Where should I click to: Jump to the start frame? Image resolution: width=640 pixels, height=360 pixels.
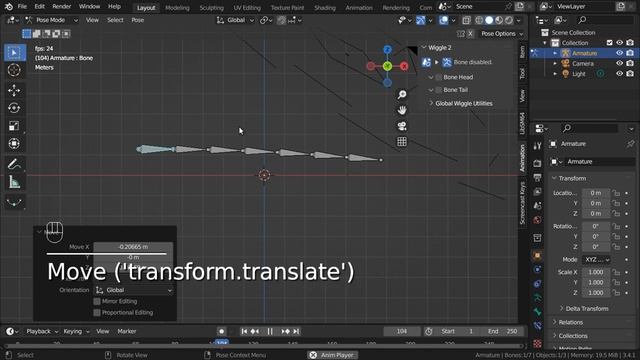click(244, 331)
